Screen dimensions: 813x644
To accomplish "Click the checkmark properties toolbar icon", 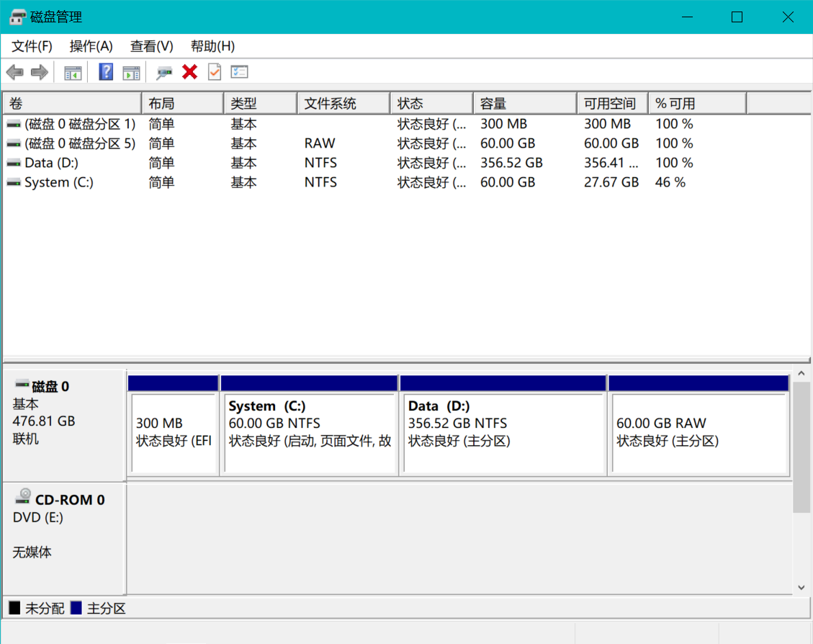I will [x=214, y=72].
